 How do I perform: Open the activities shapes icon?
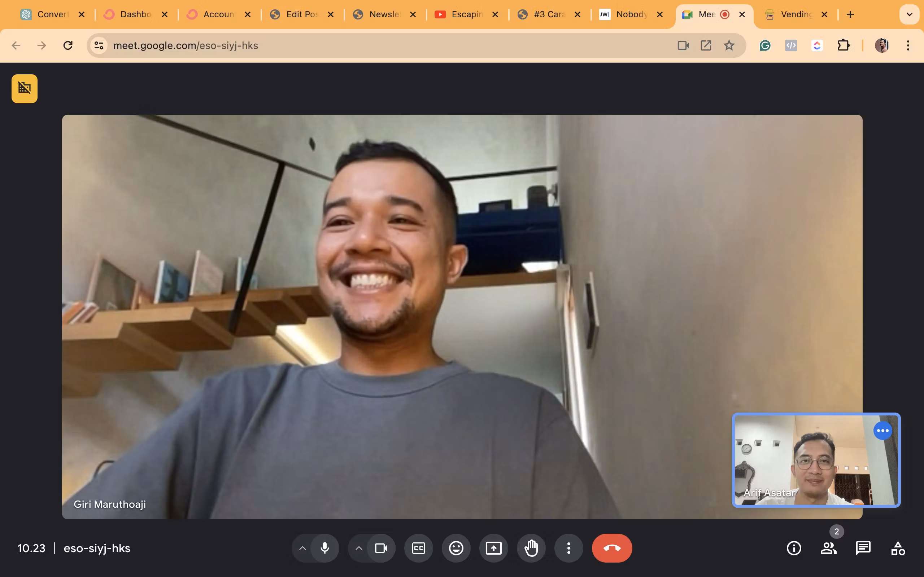(x=898, y=548)
